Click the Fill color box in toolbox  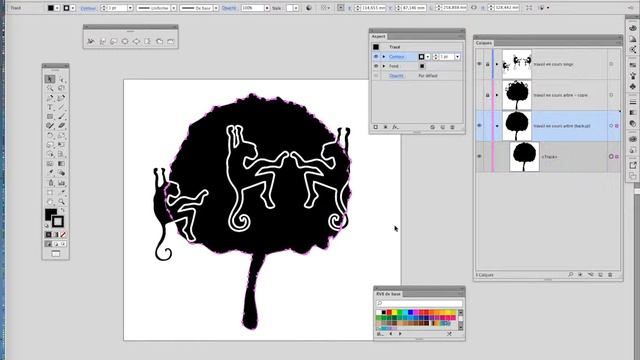point(51,214)
